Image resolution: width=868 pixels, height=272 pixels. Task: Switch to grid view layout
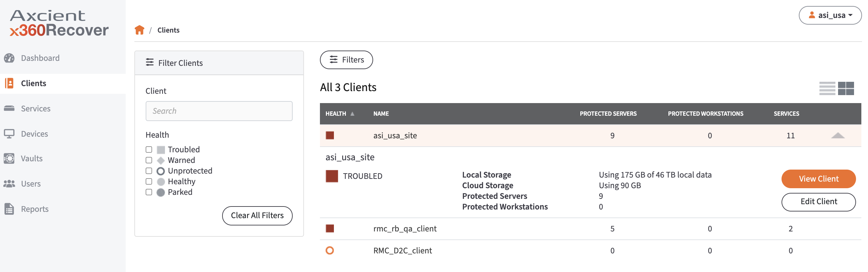coord(846,88)
